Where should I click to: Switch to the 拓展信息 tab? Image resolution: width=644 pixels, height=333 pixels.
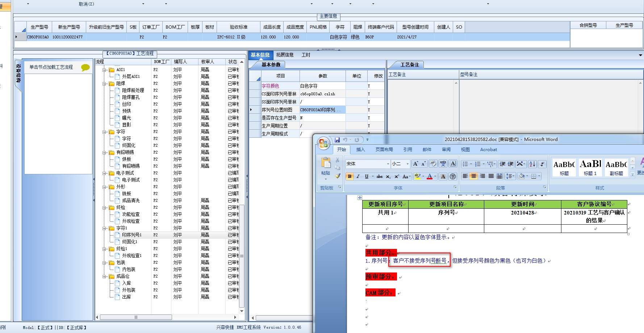[285, 55]
